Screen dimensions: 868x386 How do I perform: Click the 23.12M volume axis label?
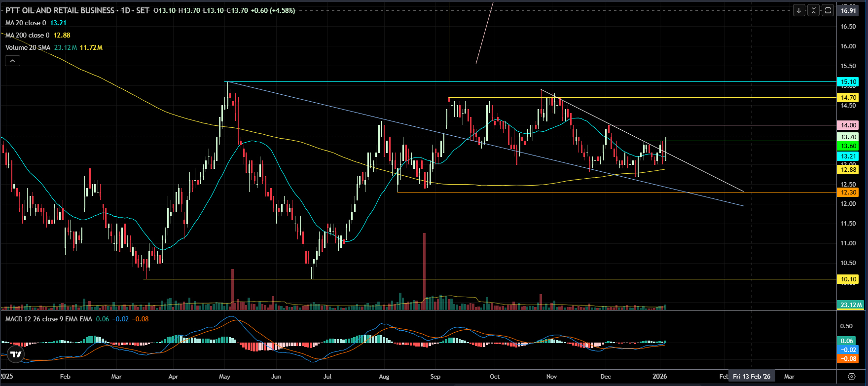click(851, 305)
